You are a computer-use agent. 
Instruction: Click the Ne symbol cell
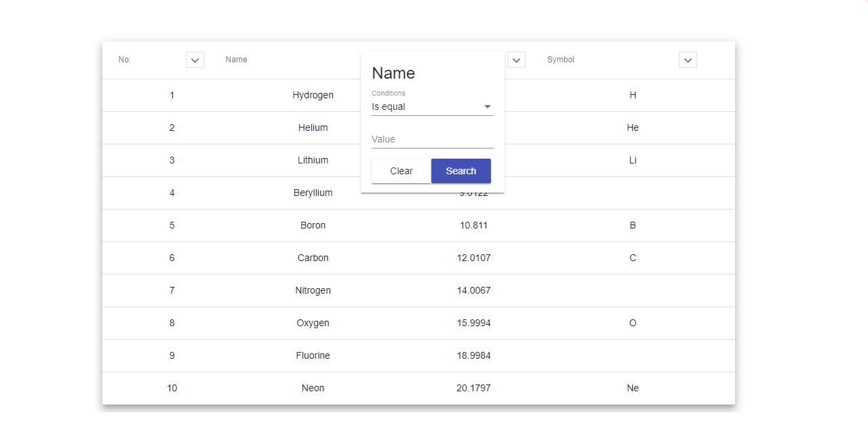coord(632,388)
